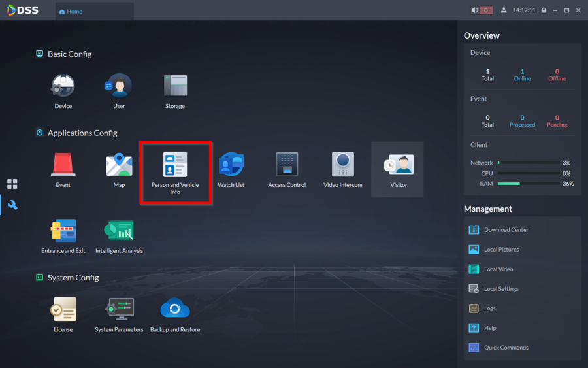This screenshot has width=588, height=368.
Task: Click the CPU usage bar
Action: tap(529, 173)
